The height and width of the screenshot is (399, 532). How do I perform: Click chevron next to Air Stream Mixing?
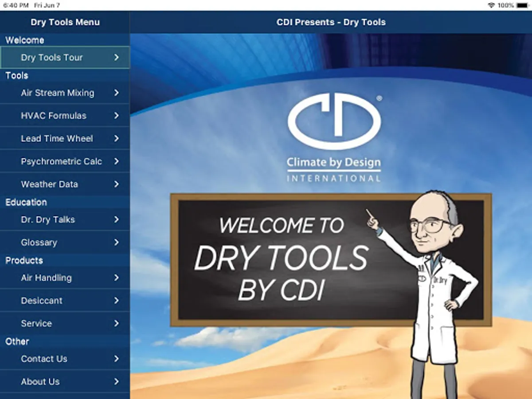coord(116,93)
